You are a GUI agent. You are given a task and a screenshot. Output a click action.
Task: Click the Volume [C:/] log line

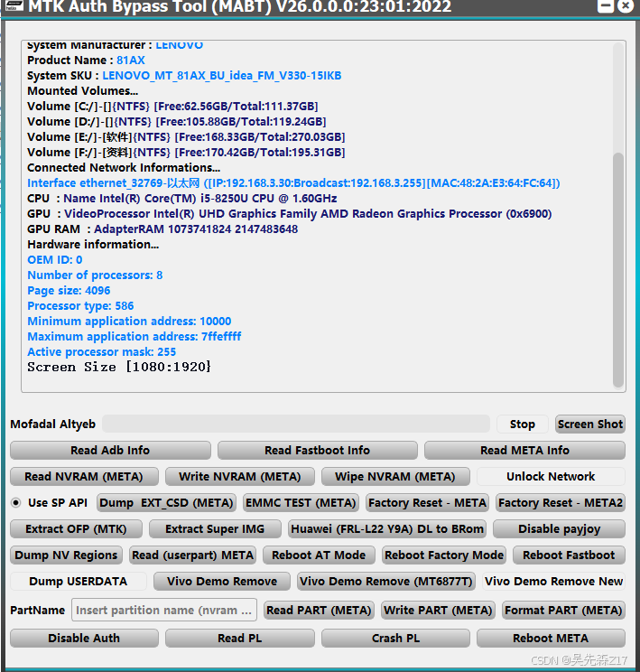tap(172, 107)
